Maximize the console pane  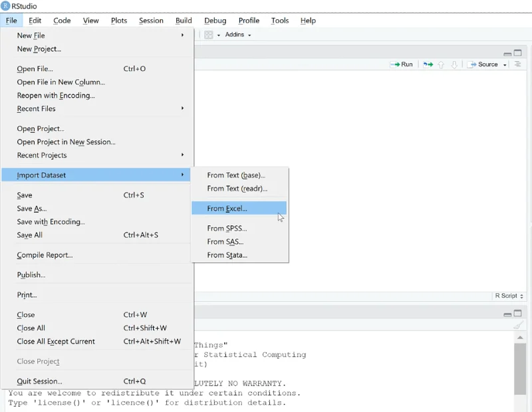(517, 313)
